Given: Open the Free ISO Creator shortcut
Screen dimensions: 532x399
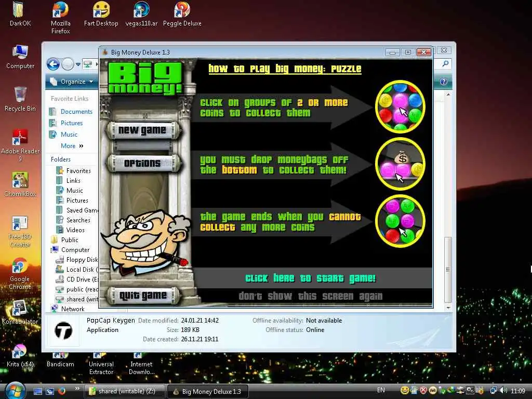Looking at the screenshot, I should tap(20, 231).
